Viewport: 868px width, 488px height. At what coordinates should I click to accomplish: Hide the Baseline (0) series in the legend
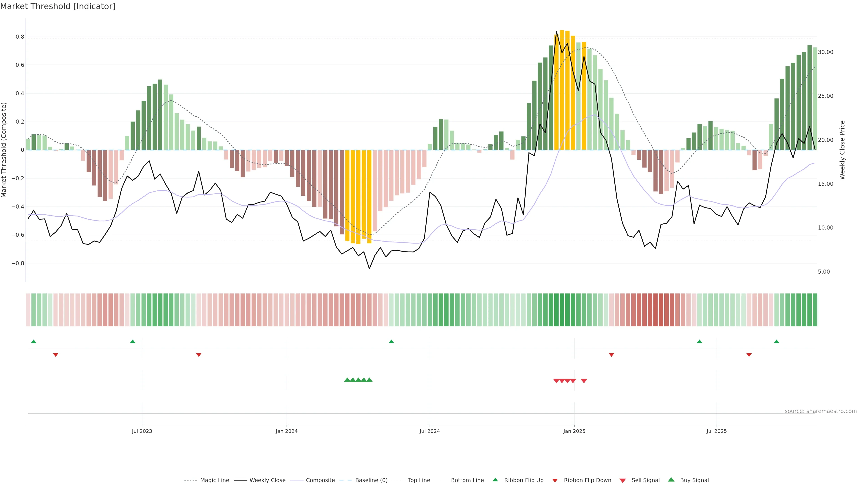[x=371, y=480]
